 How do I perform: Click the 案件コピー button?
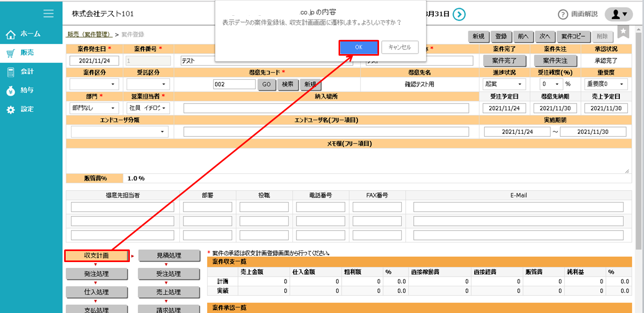tap(574, 36)
